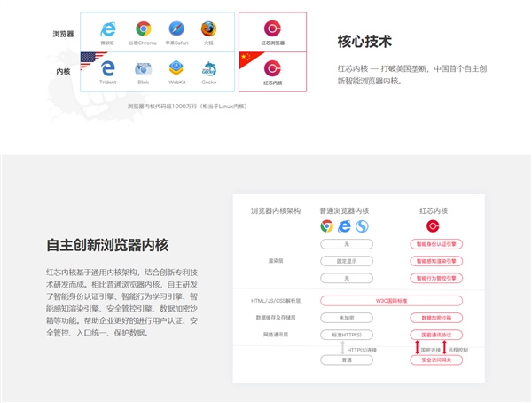Click the 普通 gray pill
Image resolution: width=532 pixels, height=403 pixels.
(347, 360)
